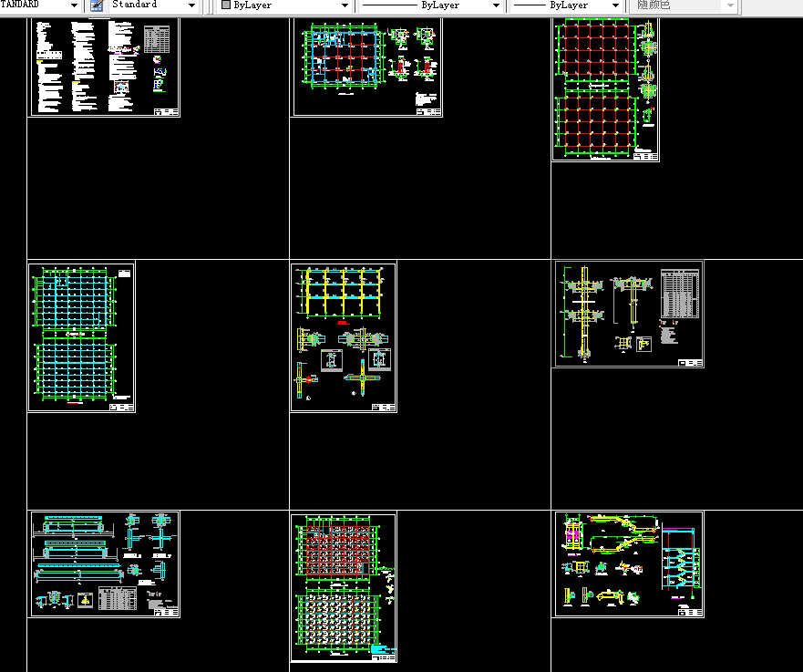Viewport: 803px width, 672px height.
Task: Click the dimension style manager icon
Action: (97, 5)
